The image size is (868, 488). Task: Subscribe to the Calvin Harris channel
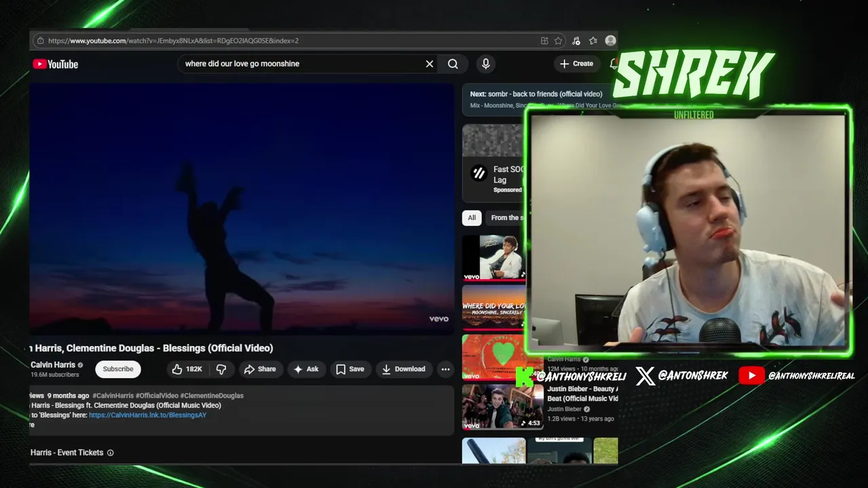coord(118,369)
